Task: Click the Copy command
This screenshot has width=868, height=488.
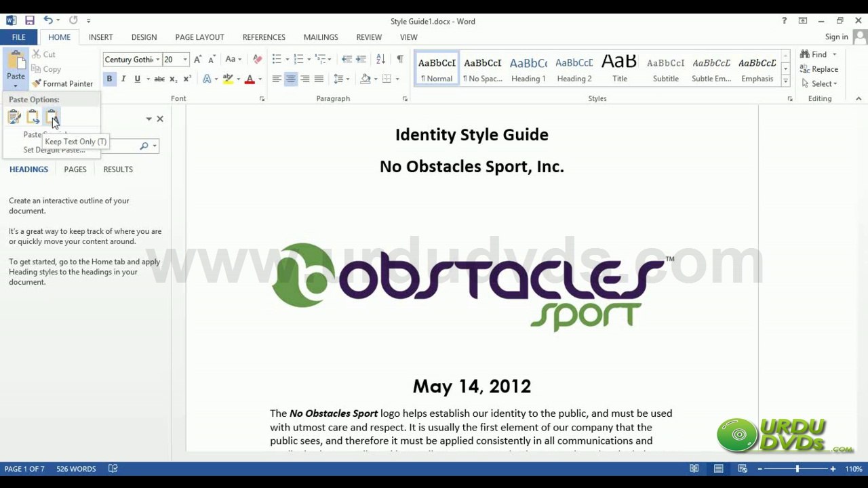Action: tap(46, 69)
